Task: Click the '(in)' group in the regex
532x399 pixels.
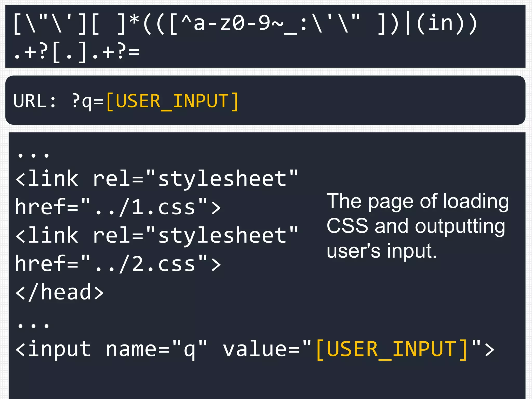Action: 440,24
